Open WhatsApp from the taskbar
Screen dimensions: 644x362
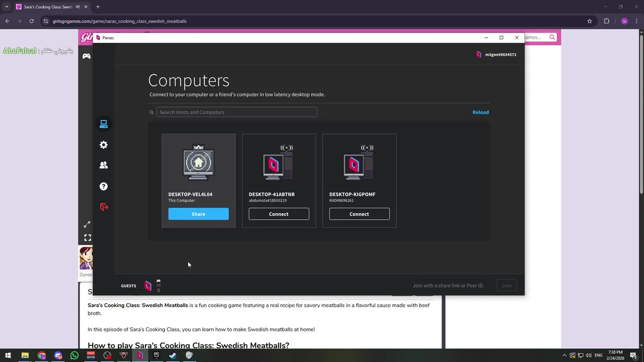click(74, 355)
